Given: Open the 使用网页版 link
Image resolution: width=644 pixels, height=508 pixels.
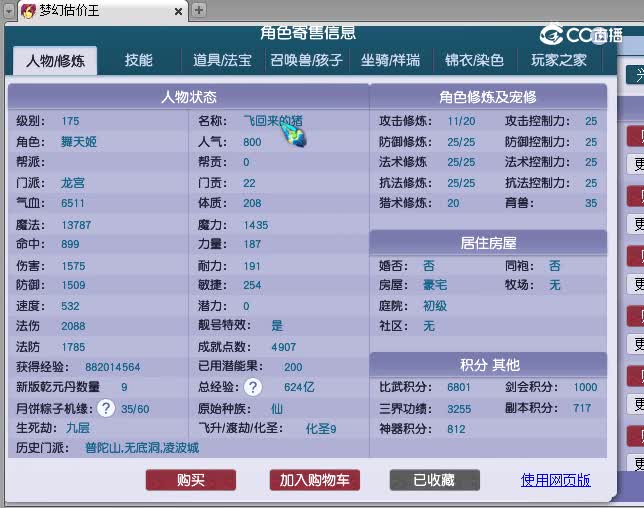Looking at the screenshot, I should pyautogui.click(x=556, y=480).
